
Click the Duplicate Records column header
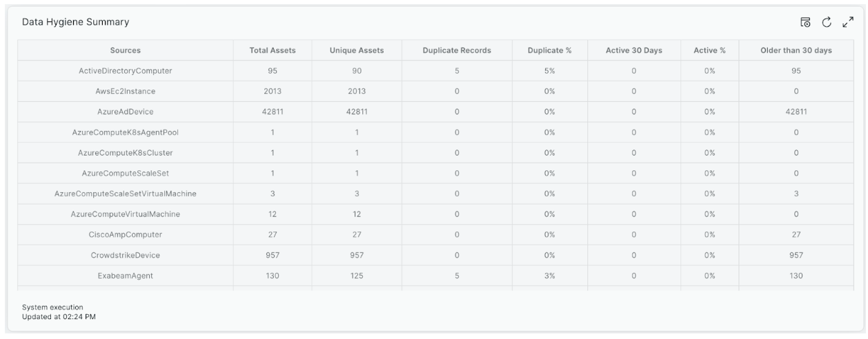tap(457, 50)
